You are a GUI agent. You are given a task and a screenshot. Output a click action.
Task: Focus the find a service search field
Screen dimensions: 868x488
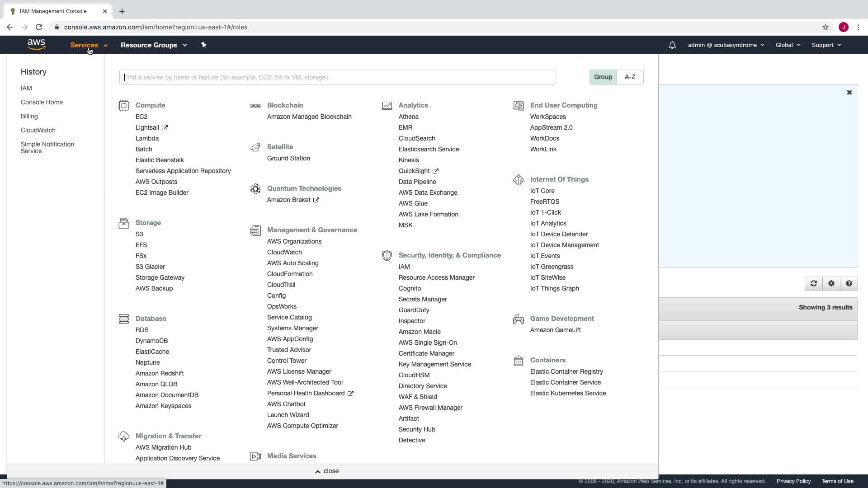click(x=337, y=77)
